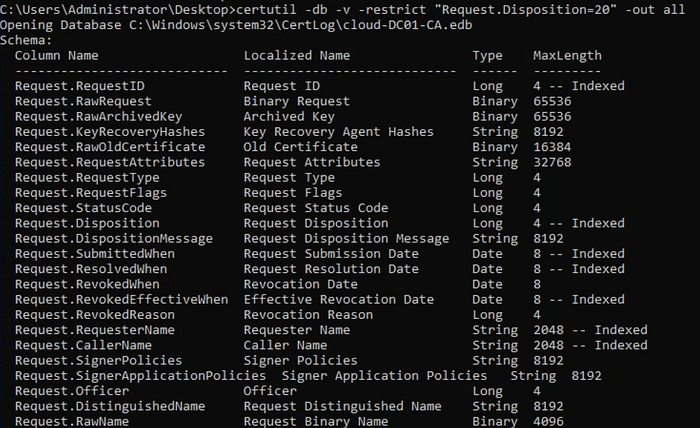Click Request.Disposition column name
This screenshot has width=700, height=428.
point(87,223)
